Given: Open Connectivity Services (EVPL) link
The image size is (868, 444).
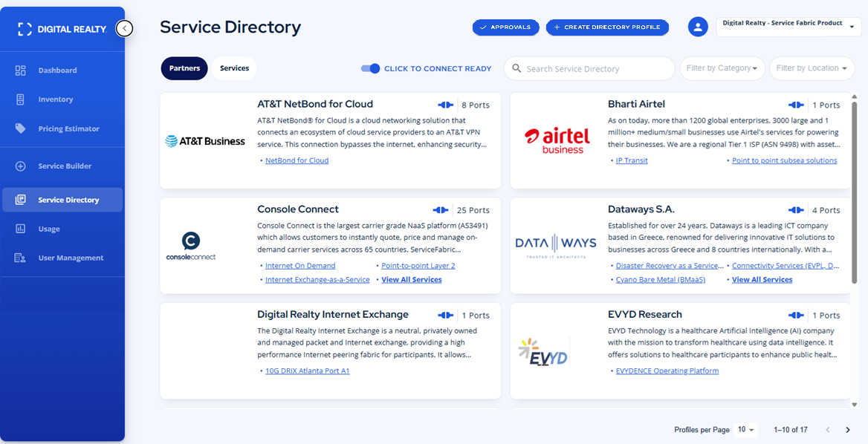Looking at the screenshot, I should click(x=786, y=265).
